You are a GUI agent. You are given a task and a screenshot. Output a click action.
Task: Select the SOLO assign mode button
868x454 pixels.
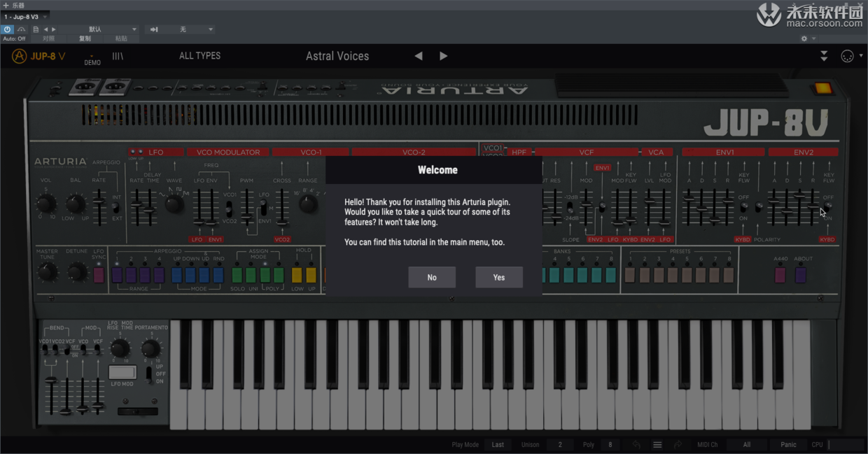click(237, 275)
